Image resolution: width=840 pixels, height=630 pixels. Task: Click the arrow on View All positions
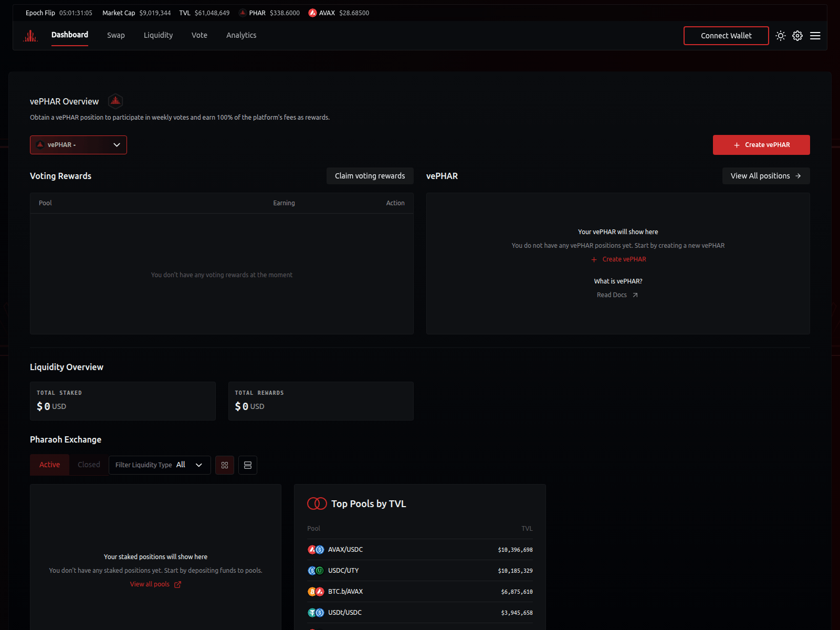point(798,176)
